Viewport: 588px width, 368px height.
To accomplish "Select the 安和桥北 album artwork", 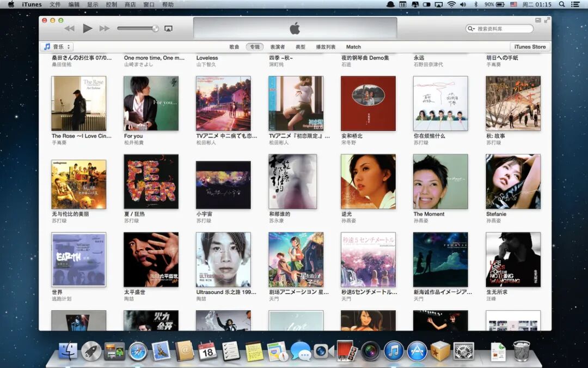I will (368, 103).
